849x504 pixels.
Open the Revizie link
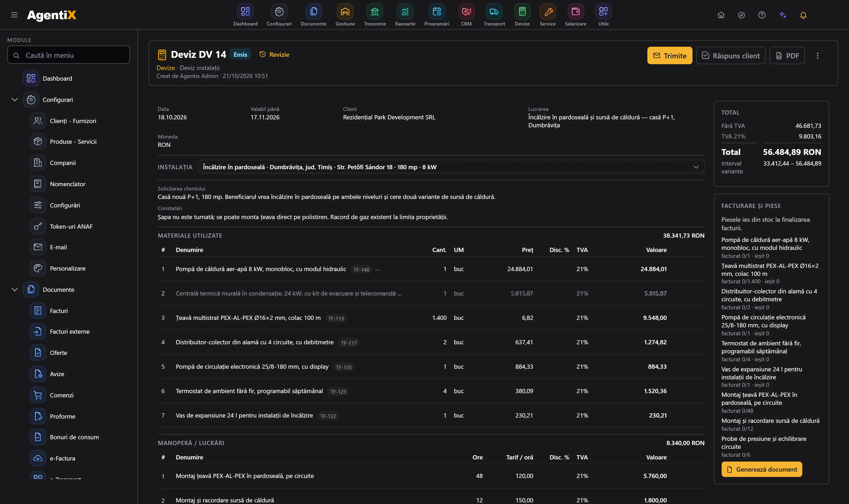[274, 55]
